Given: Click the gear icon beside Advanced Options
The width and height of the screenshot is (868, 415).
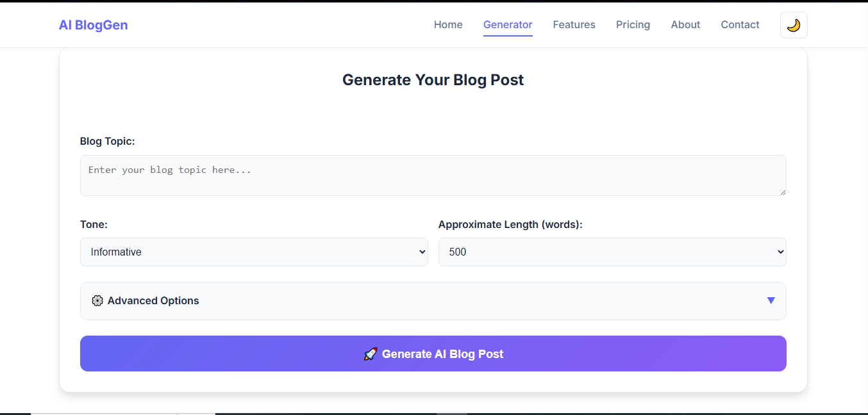Looking at the screenshot, I should click(x=97, y=301).
